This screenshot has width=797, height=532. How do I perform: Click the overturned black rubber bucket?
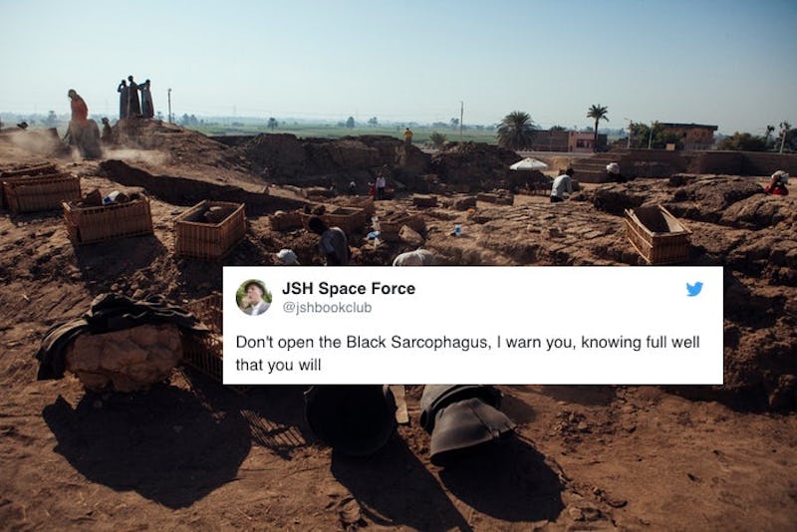click(x=465, y=423)
